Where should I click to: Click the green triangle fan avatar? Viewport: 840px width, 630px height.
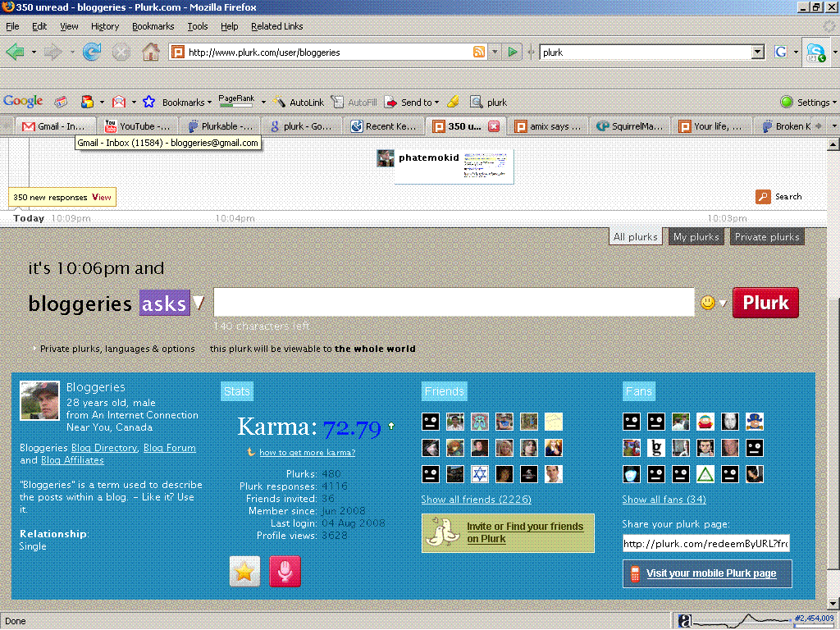(705, 474)
